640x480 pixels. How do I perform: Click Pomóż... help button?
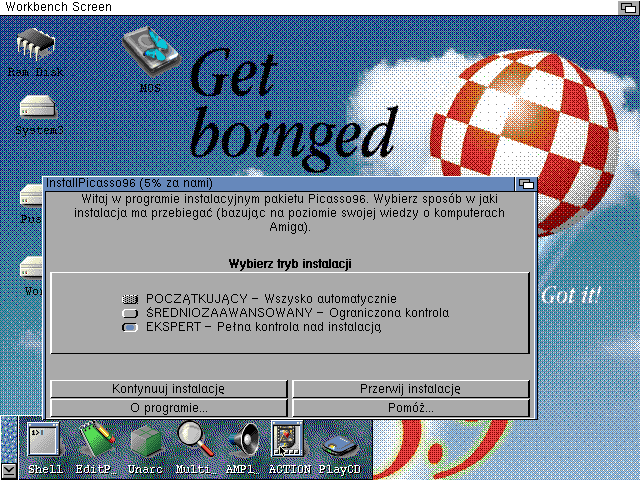click(411, 408)
